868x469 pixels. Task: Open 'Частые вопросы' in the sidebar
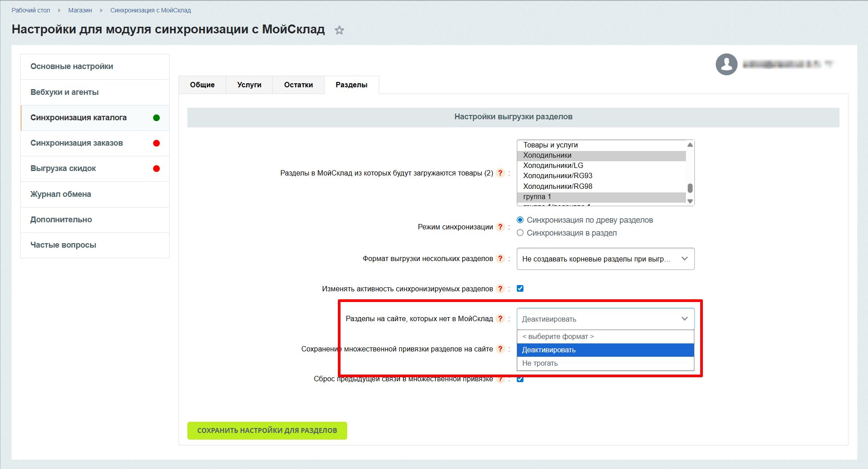tap(95, 245)
